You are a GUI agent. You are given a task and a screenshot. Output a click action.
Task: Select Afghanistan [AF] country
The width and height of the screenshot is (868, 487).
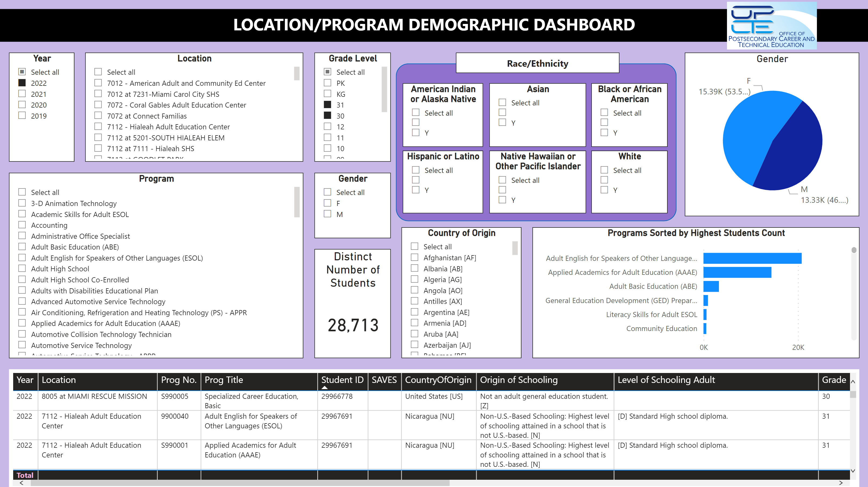(x=415, y=257)
